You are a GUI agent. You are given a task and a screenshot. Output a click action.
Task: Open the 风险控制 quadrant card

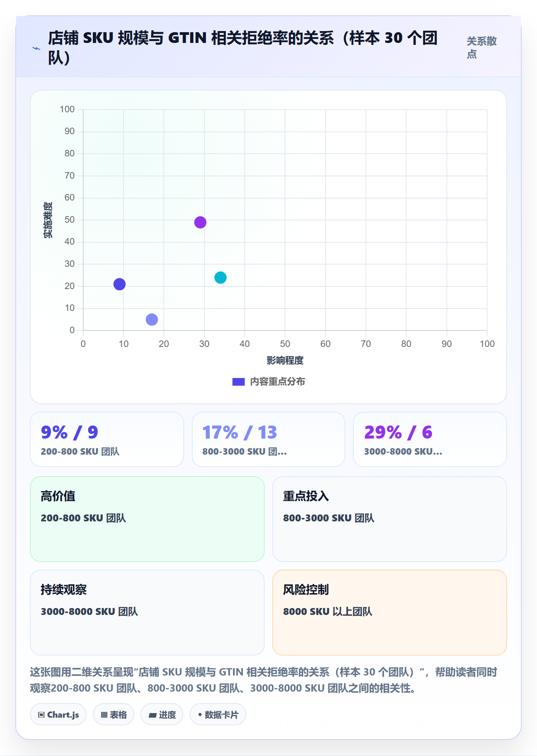point(390,613)
